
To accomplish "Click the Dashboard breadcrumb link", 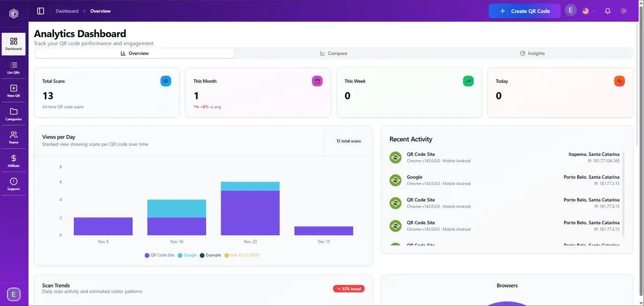I will (x=67, y=11).
